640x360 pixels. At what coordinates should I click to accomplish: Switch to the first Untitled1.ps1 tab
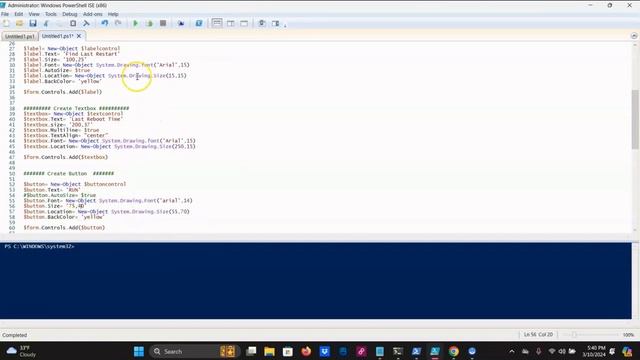coord(20,36)
